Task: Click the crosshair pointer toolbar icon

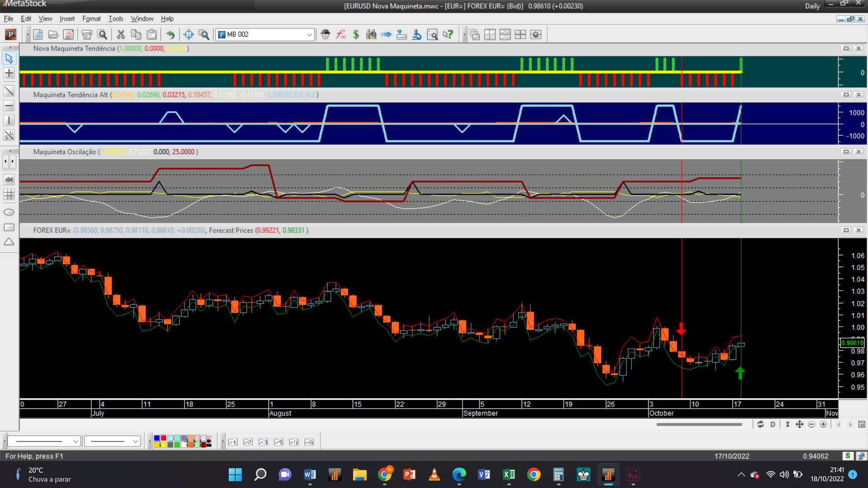Action: pos(189,34)
